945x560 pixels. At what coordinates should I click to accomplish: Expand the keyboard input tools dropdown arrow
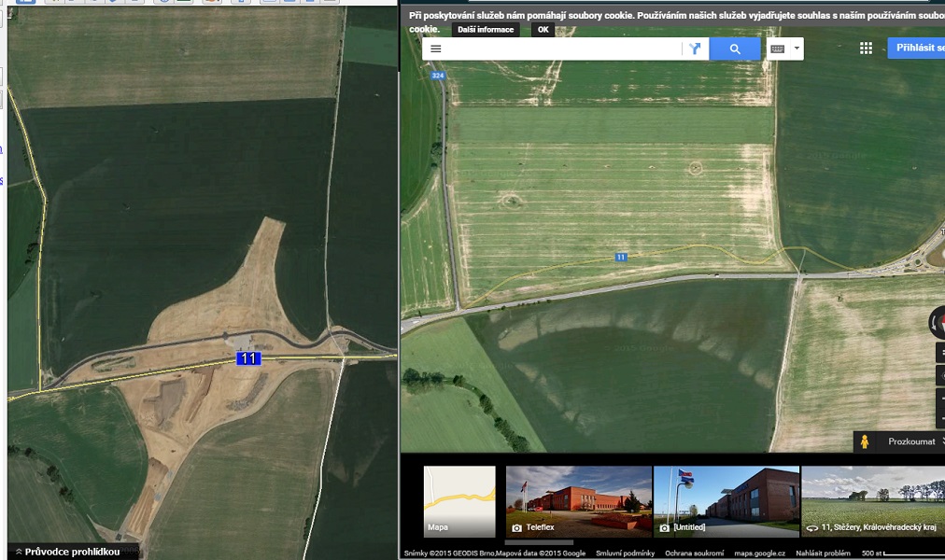pos(797,49)
